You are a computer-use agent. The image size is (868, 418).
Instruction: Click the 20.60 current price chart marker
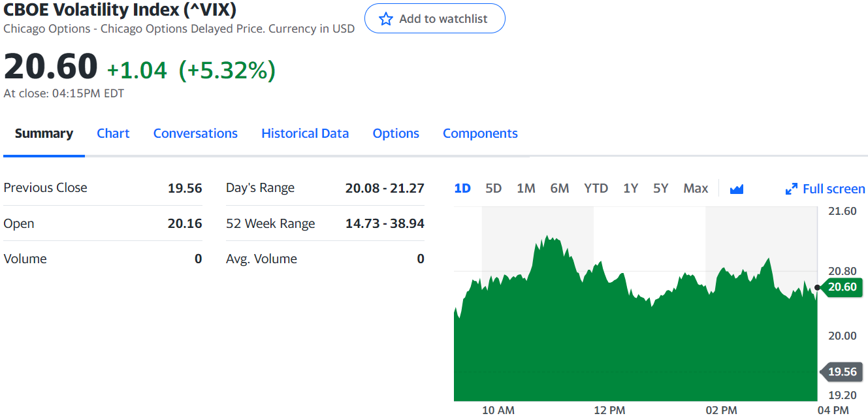842,287
